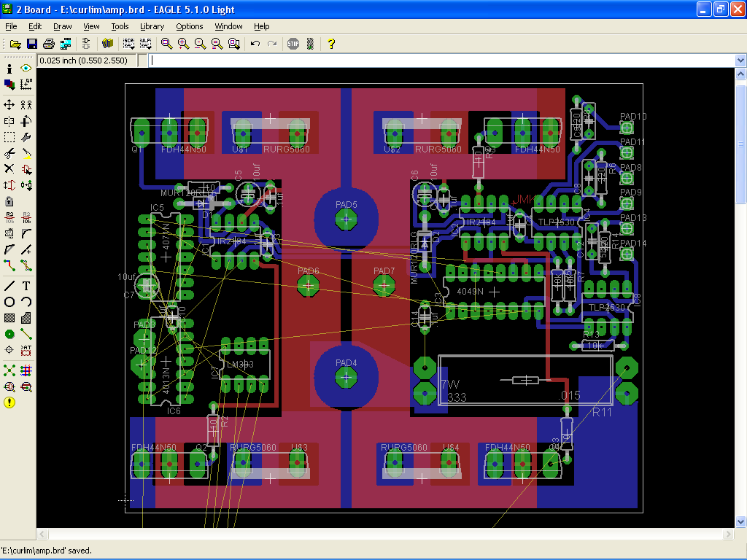Viewport: 747px width, 560px height.
Task: Select the Pinswap tool
Action: pyautogui.click(x=9, y=185)
